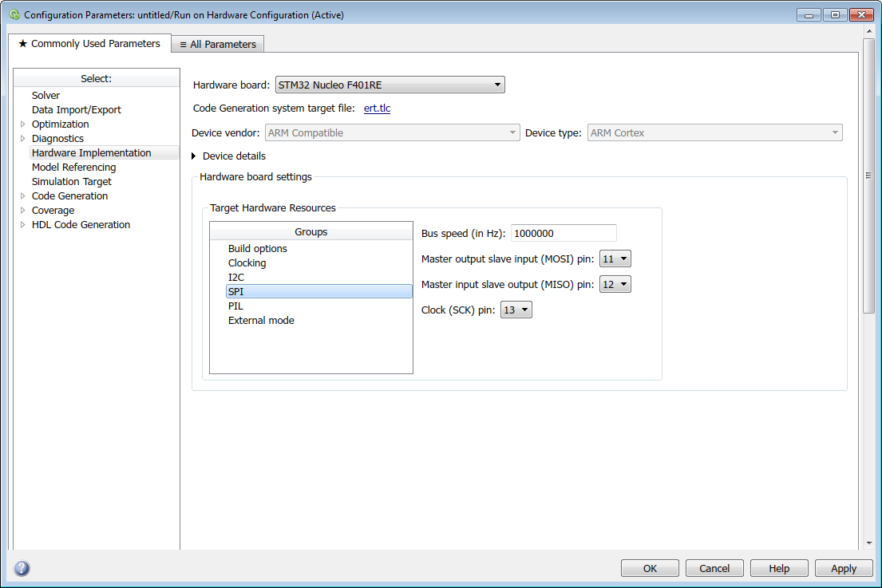Open the MOSI pin dropdown
This screenshot has width=882, height=588.
pyautogui.click(x=615, y=258)
